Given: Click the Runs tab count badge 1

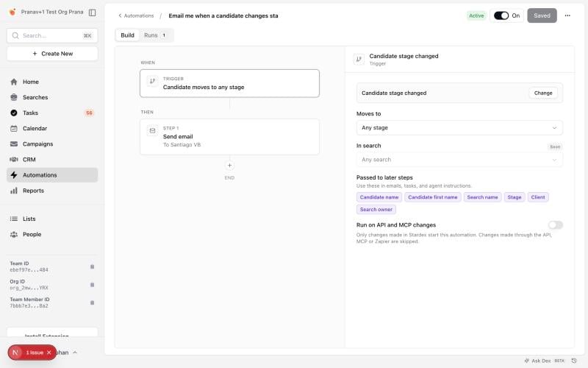Looking at the screenshot, I should 163,35.
